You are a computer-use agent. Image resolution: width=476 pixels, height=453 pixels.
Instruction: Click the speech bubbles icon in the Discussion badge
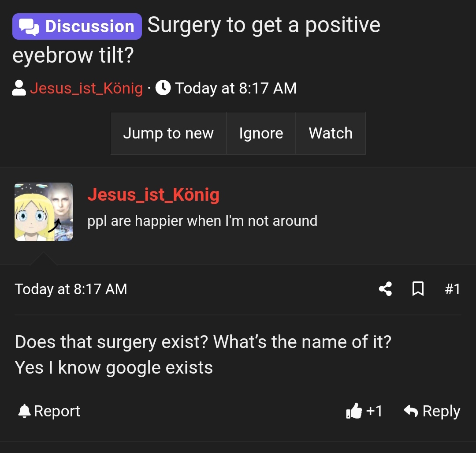pyautogui.click(x=30, y=27)
